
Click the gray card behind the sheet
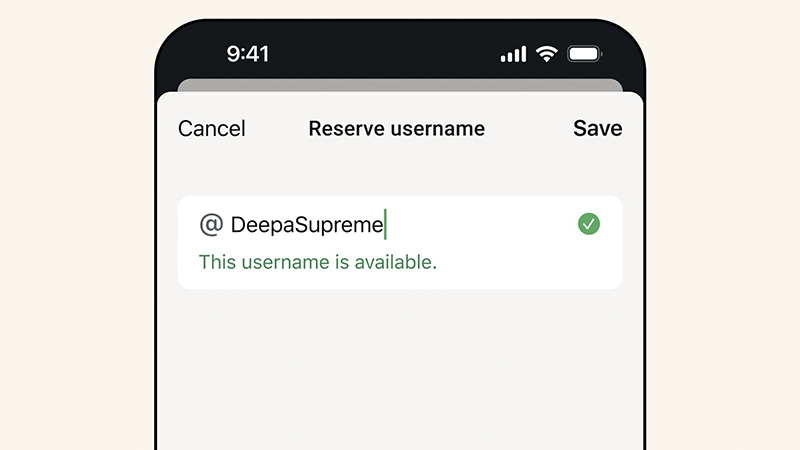click(400, 85)
